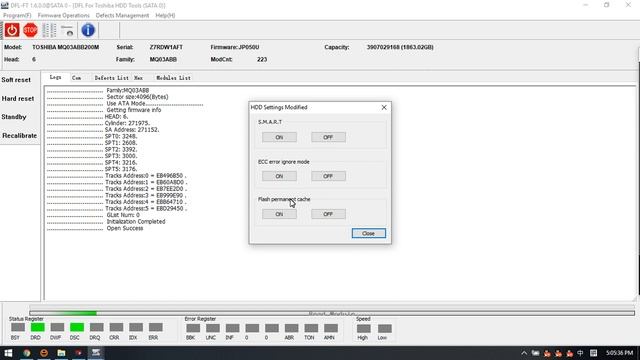The image size is (640, 360).
Task: Open the Windows Start menu
Action: coord(8,353)
